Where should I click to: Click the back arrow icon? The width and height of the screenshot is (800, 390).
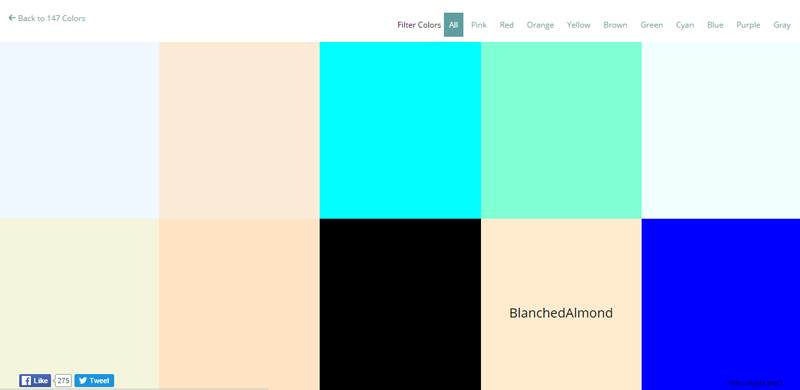(x=12, y=18)
